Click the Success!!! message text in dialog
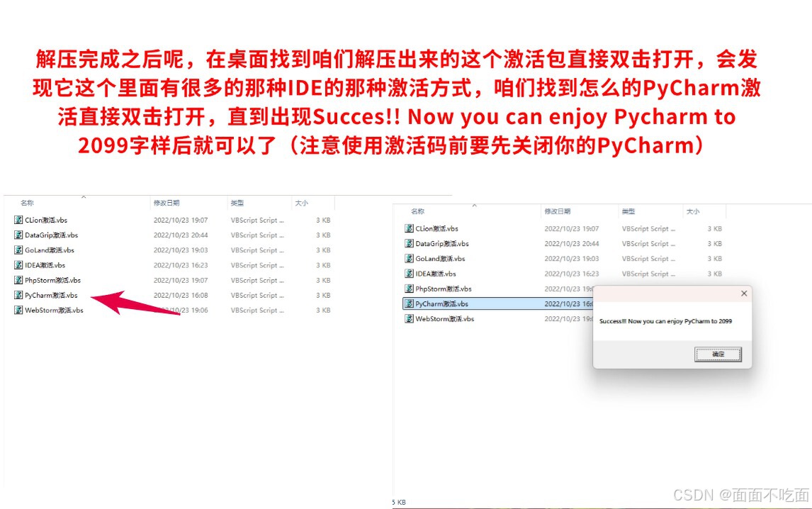The image size is (812, 509). point(665,321)
